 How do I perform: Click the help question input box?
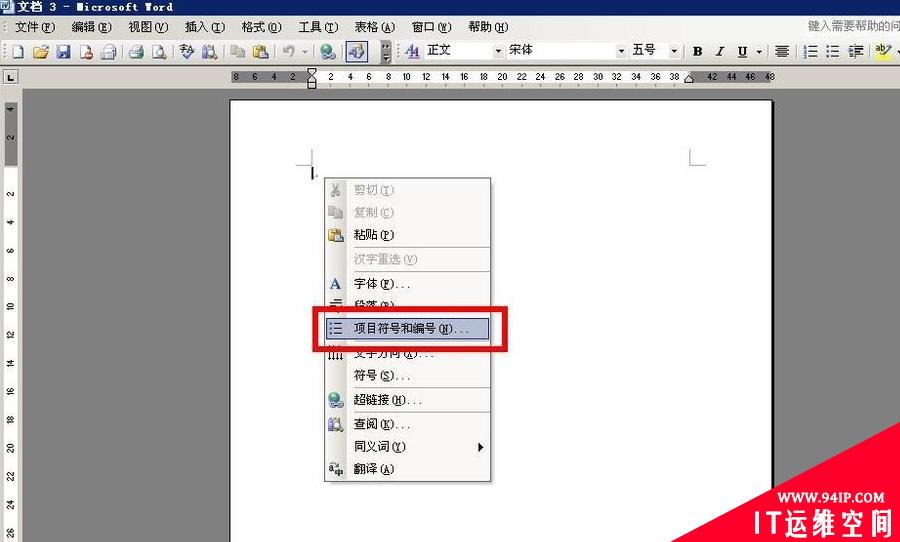pyautogui.click(x=852, y=26)
